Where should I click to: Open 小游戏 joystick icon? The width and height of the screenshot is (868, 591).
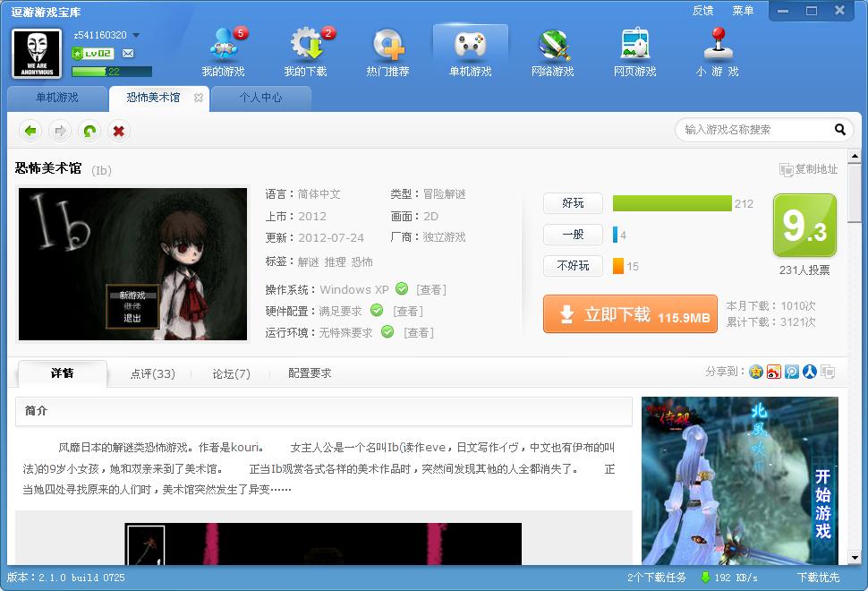718,52
